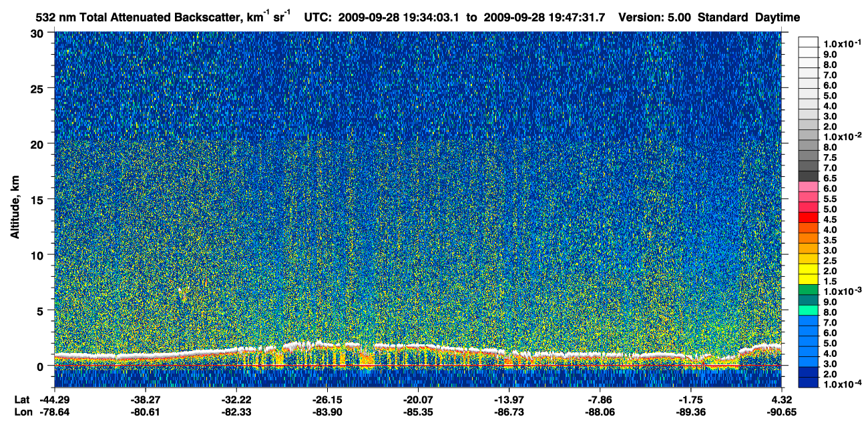Click latitude value "-7.86"
Viewport: 868px width, 445px height.
point(600,400)
